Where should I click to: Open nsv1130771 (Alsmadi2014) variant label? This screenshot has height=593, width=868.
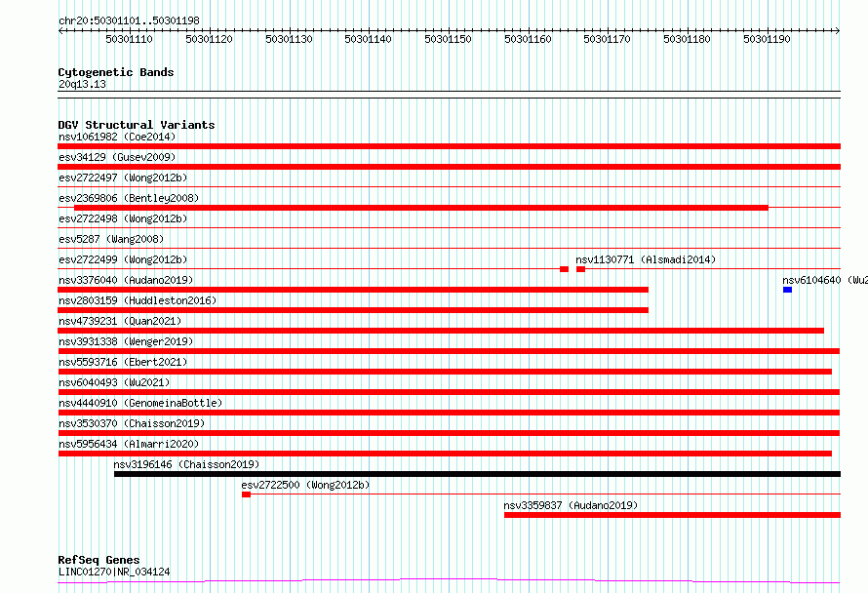click(646, 259)
